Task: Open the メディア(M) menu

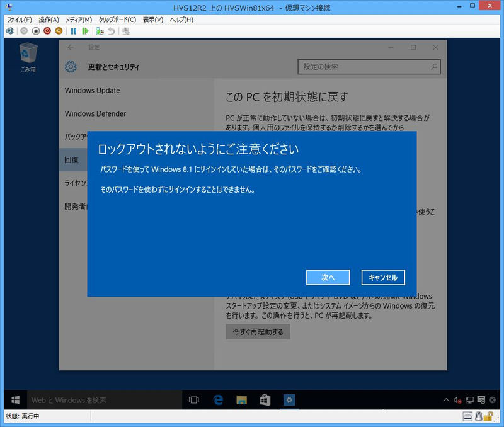Action: (79, 20)
